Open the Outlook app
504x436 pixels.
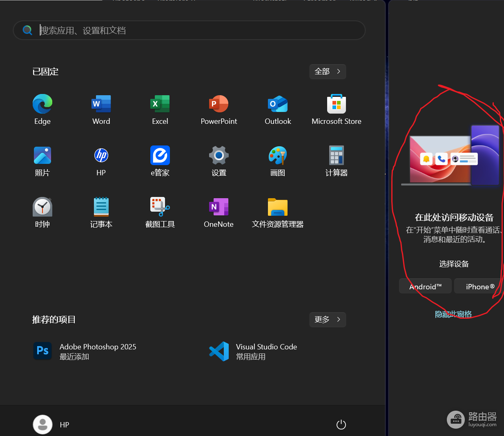pyautogui.click(x=278, y=104)
